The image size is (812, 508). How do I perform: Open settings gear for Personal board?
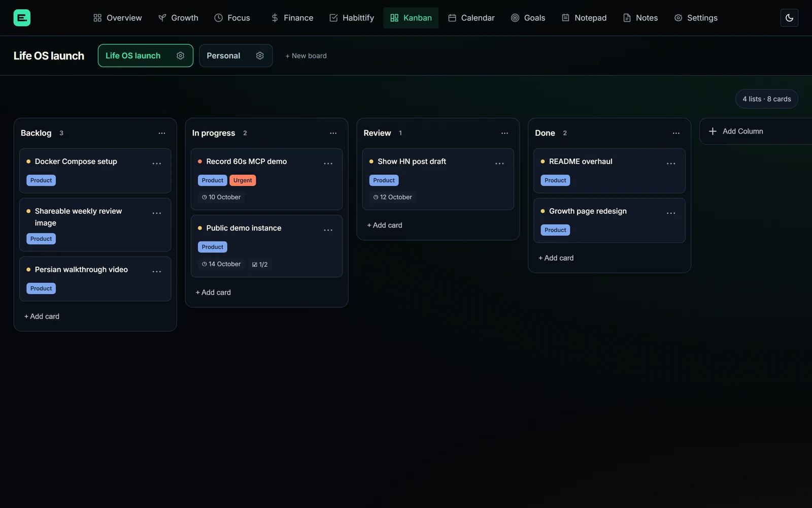[x=260, y=56]
